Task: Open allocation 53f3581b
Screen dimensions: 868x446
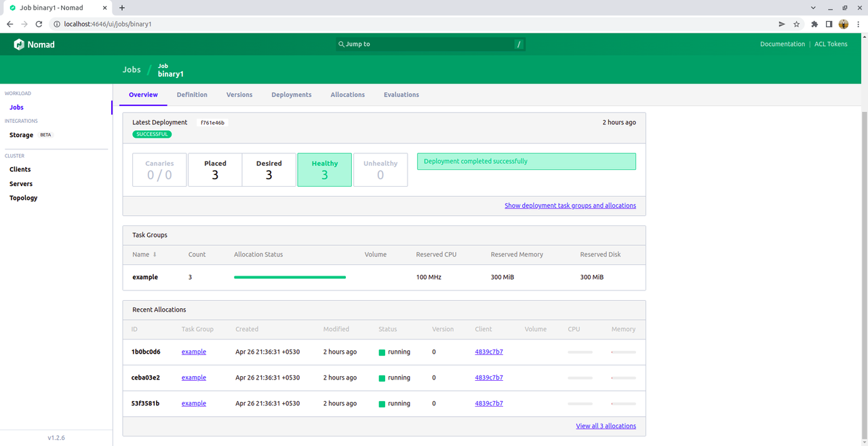Action: [x=146, y=403]
